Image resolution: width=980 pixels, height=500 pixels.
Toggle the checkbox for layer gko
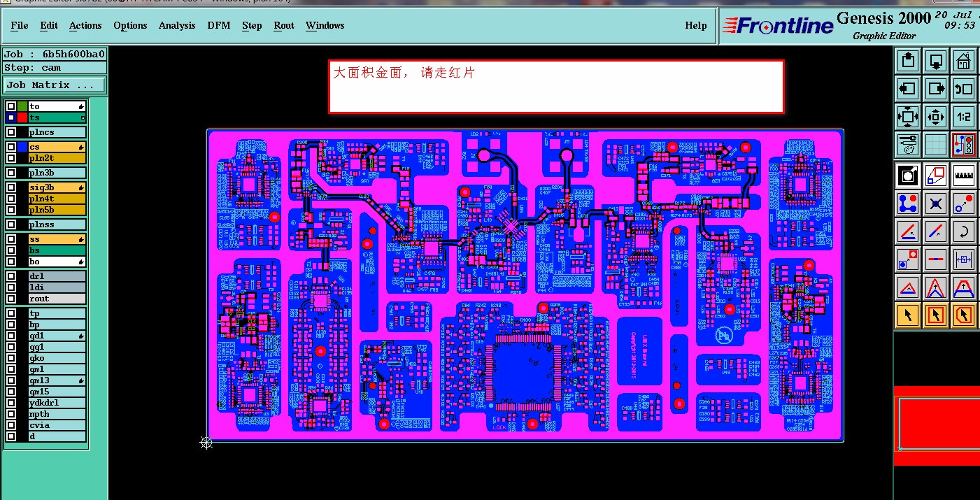(11, 358)
